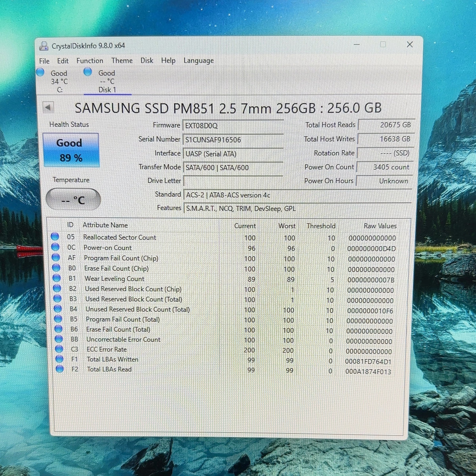Click the status orb for Used Reserved Block Count (Chip)

pos(57,288)
